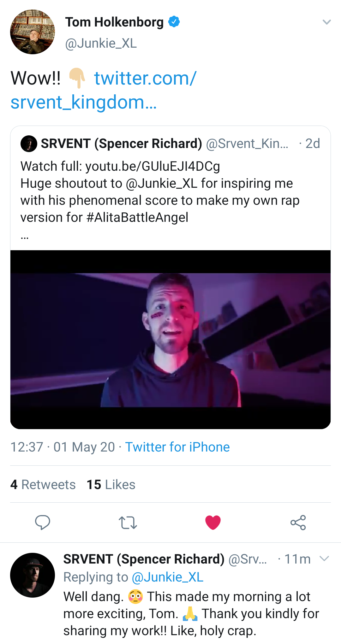Open options chevron on SRVENT's reply
Image resolution: width=341 pixels, height=644 pixels.
point(324,558)
